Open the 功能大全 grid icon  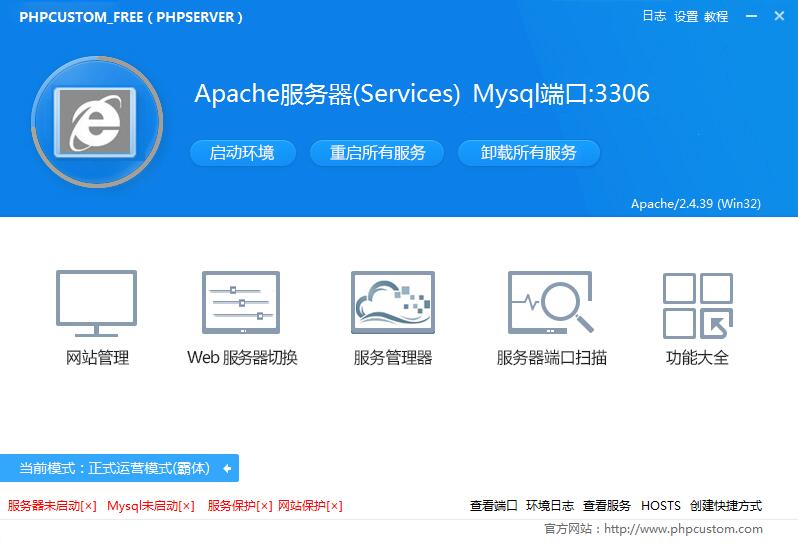click(697, 305)
